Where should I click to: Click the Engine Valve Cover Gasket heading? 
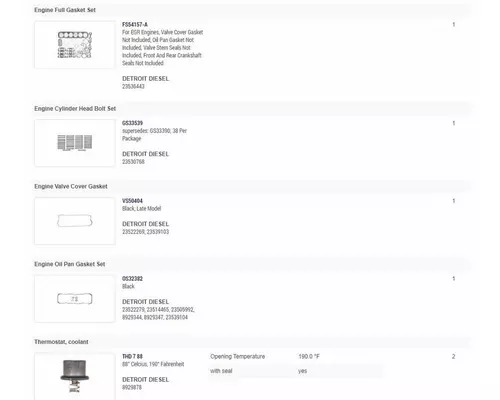(x=71, y=186)
